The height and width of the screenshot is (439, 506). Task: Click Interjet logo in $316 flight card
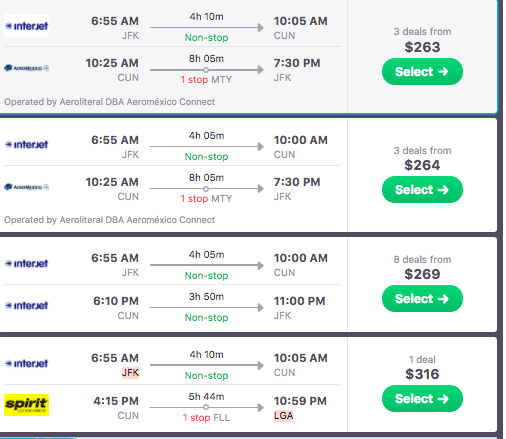pyautogui.click(x=27, y=363)
